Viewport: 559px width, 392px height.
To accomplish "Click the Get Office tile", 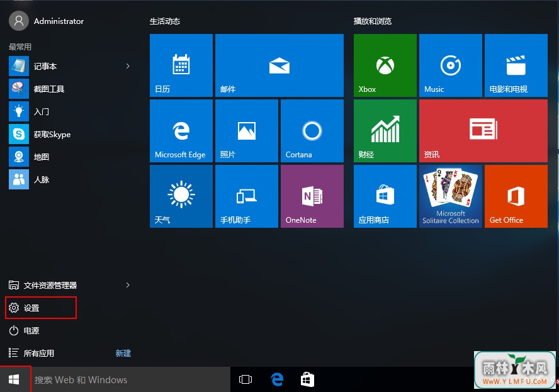I will tap(516, 196).
